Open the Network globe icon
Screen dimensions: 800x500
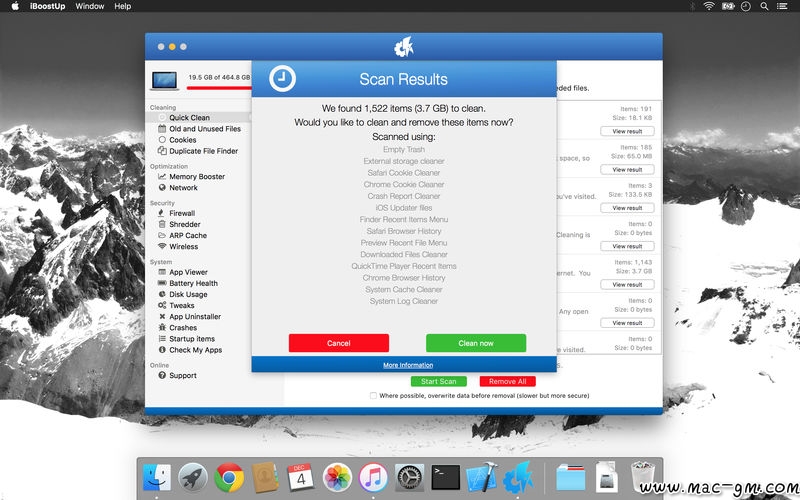pos(162,188)
